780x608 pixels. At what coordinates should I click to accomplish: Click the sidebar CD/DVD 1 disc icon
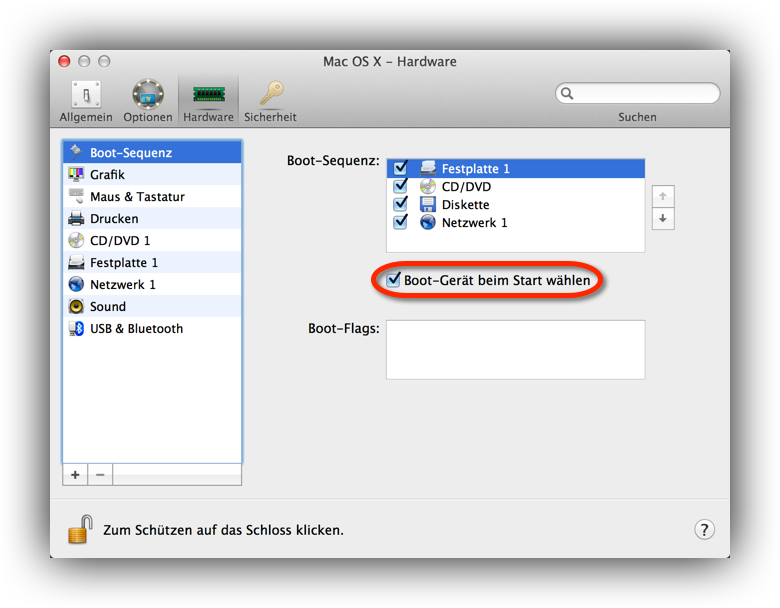[x=76, y=240]
